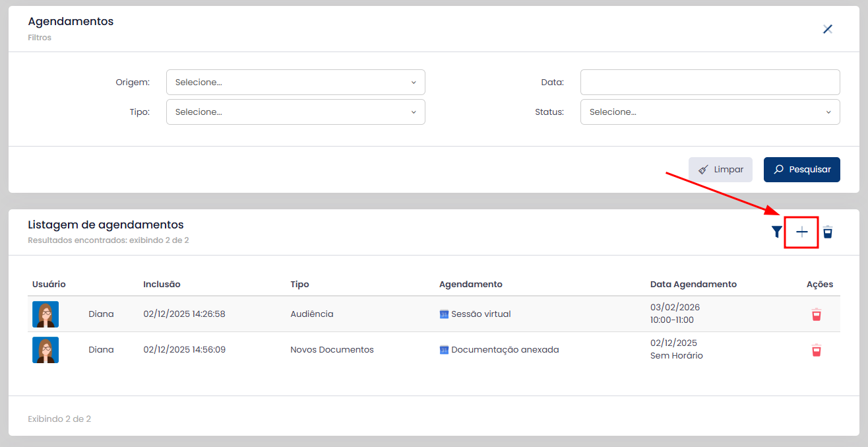
Task: Click Diana's avatar in first row
Action: tap(46, 314)
